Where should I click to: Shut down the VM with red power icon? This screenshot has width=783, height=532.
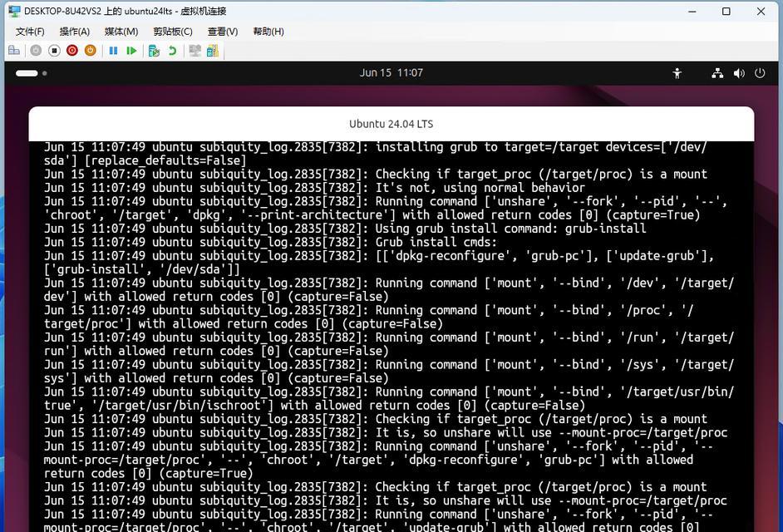point(72,51)
